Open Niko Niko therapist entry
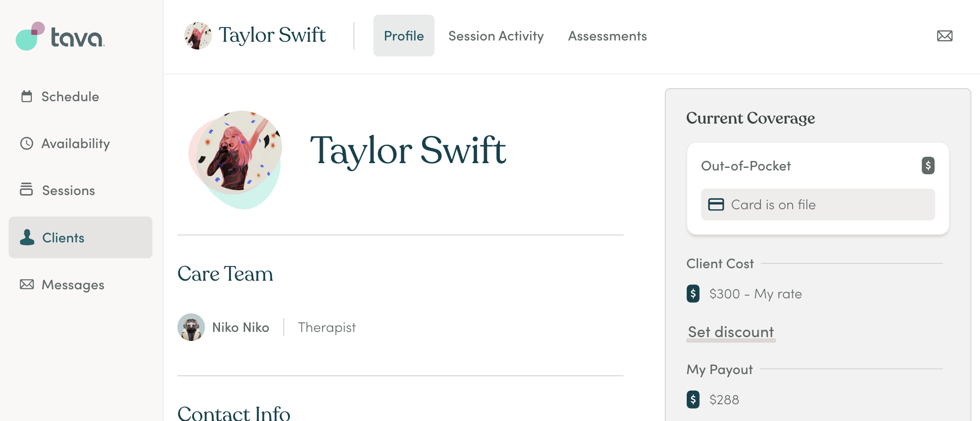Viewport: 980px width, 421px height. coord(241,328)
